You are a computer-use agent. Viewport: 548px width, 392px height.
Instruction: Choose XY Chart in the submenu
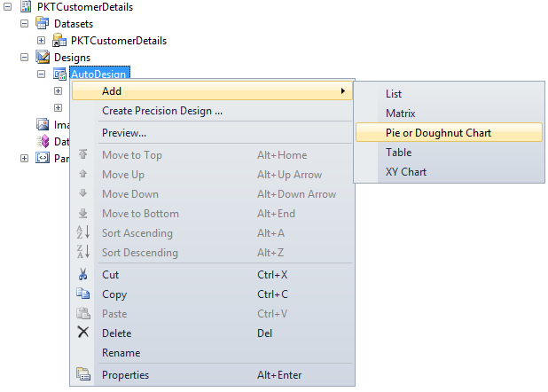(406, 172)
